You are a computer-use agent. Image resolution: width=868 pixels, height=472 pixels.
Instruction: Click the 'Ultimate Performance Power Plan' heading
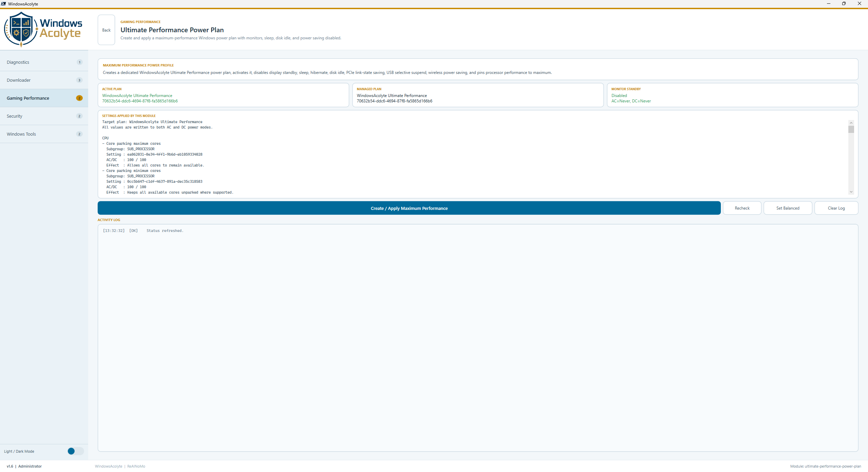click(172, 30)
